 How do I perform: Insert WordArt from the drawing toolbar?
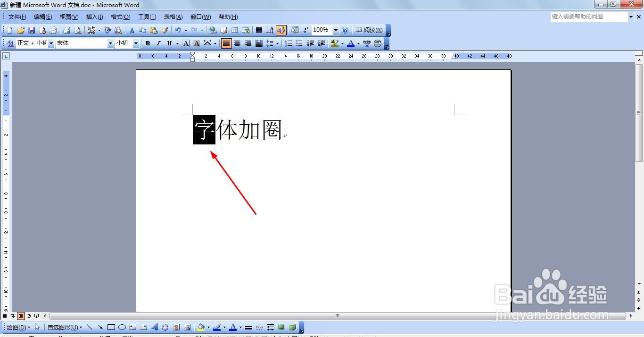coord(155,327)
